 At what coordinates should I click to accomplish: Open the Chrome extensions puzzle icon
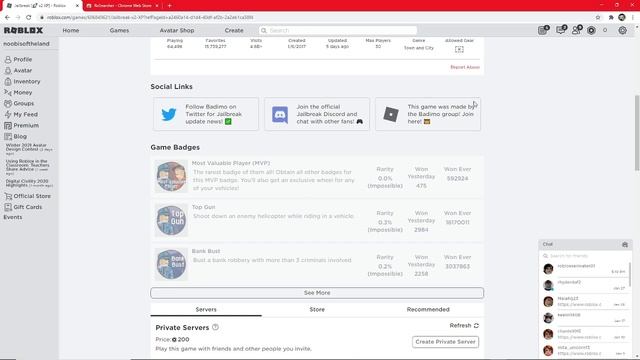(611, 18)
